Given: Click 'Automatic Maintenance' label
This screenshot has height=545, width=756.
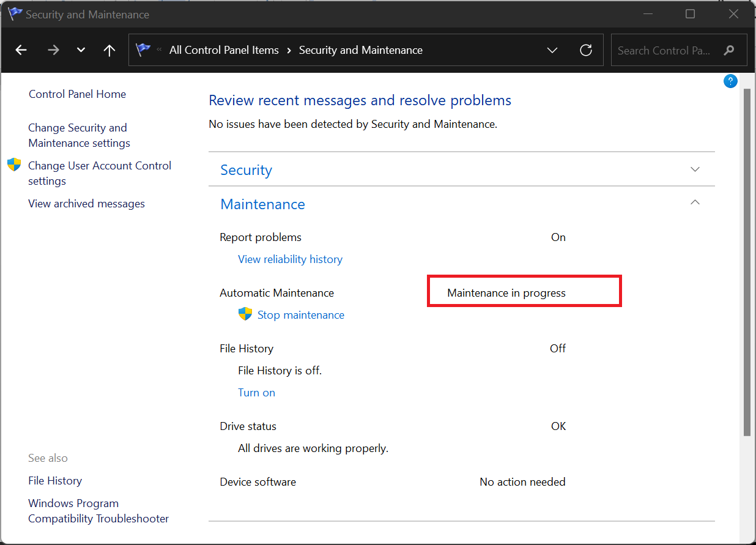Looking at the screenshot, I should point(276,293).
